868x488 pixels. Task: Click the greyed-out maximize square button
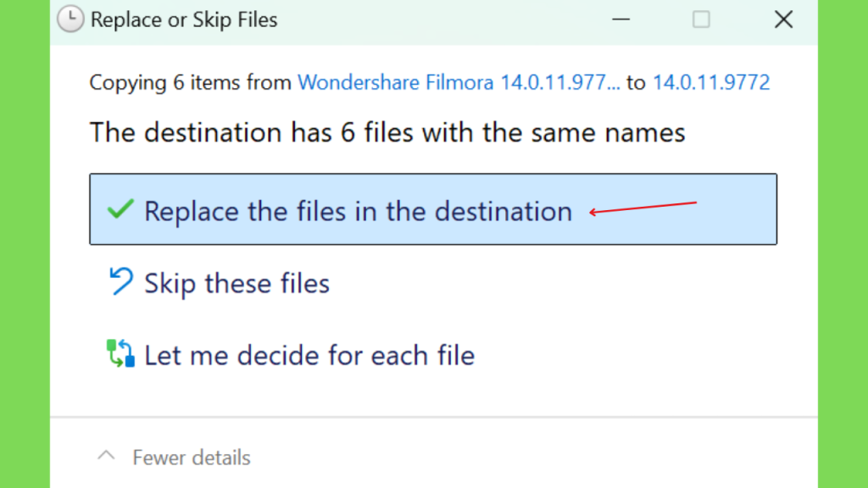coord(701,19)
